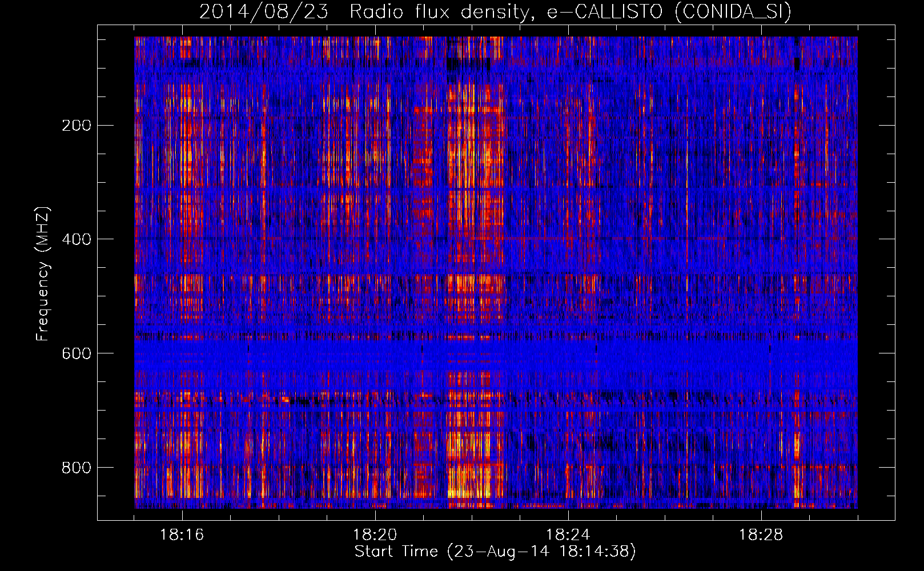Click the 18:16 time axis label
This screenshot has height=571, width=924.
(x=182, y=535)
